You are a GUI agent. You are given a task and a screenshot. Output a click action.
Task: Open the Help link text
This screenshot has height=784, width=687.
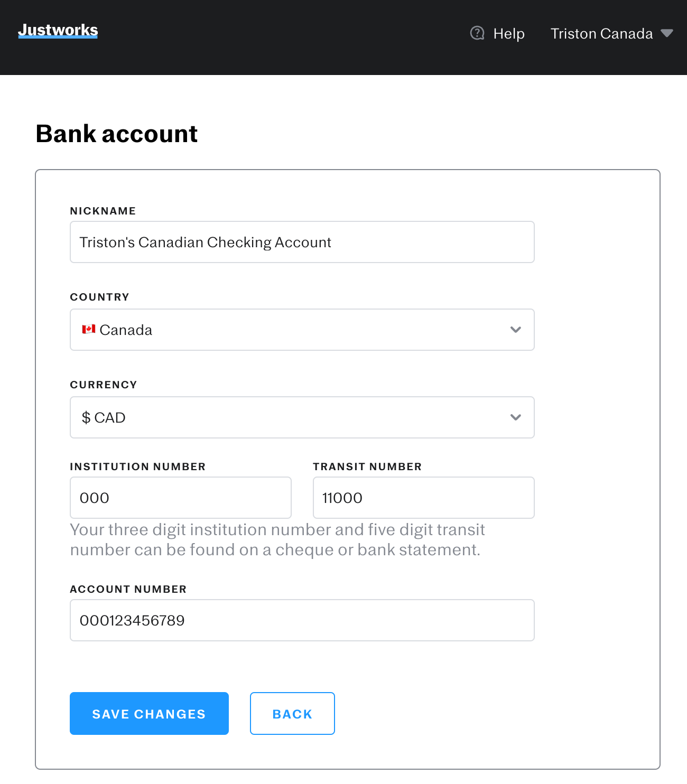tap(508, 34)
